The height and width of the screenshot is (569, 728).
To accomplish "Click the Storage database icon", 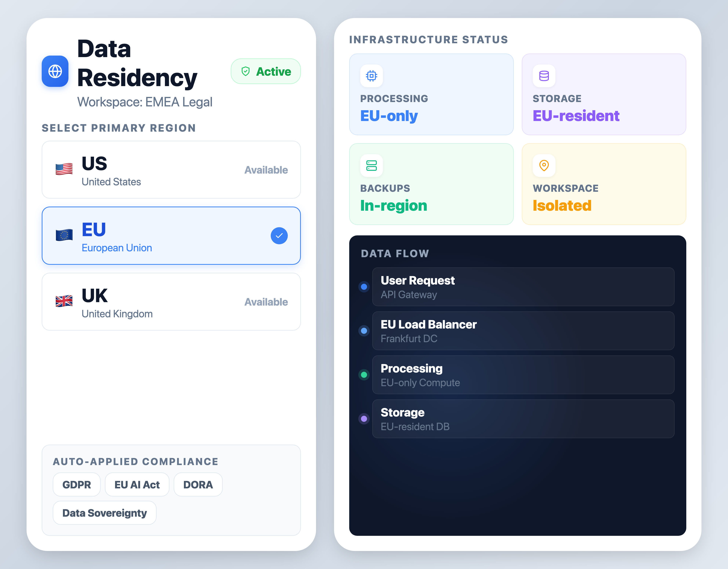I will (544, 76).
